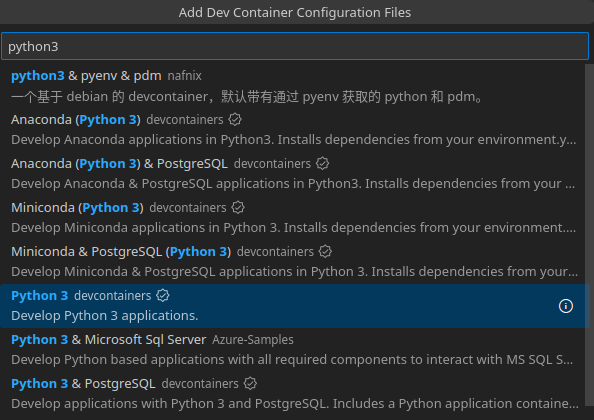The height and width of the screenshot is (420, 594).
Task: Click verified badge next to Miniconda (Python 3)
Action: 238,208
